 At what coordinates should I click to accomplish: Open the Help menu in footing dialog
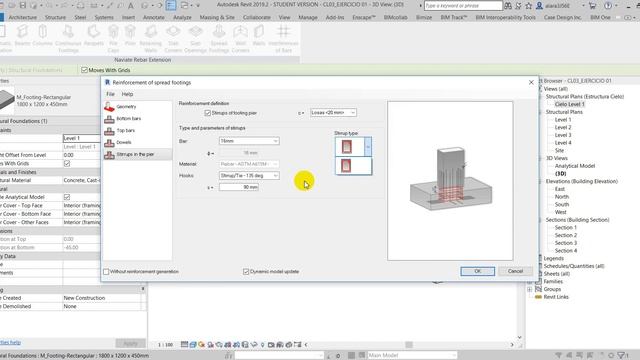pyautogui.click(x=127, y=94)
